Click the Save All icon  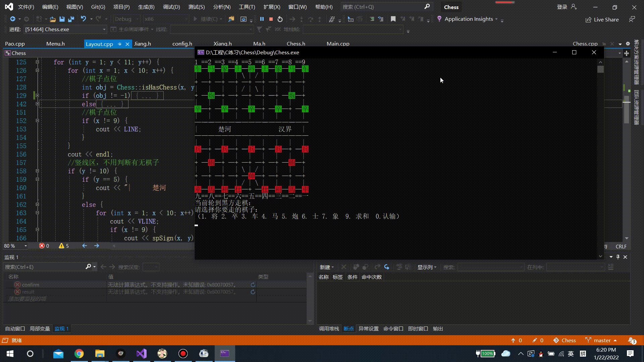pyautogui.click(x=71, y=19)
